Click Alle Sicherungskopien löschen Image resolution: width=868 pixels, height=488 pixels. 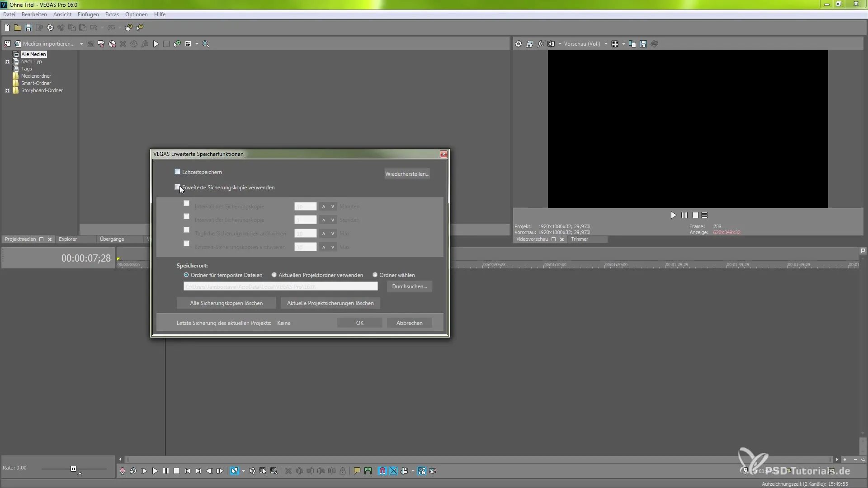(226, 303)
